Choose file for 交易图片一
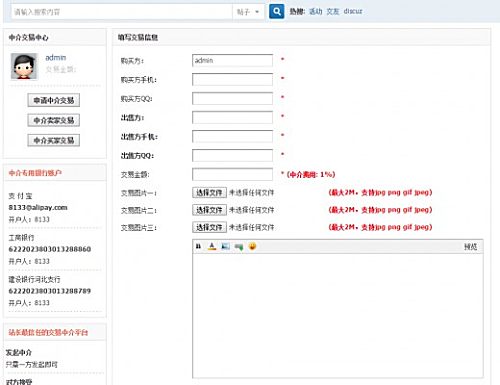500x385 pixels. click(209, 192)
